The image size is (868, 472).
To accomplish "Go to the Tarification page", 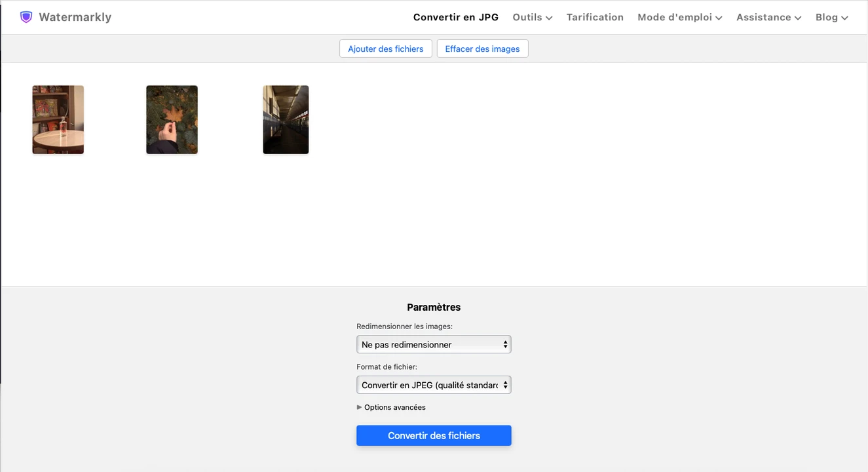I will (595, 17).
